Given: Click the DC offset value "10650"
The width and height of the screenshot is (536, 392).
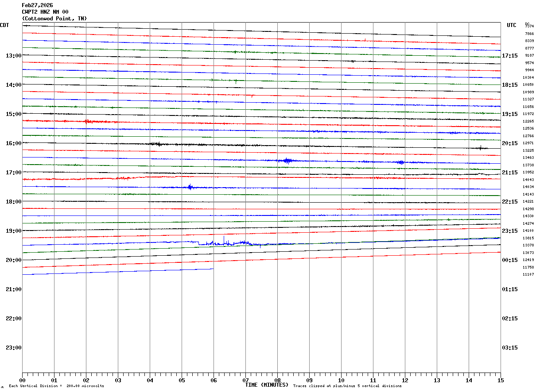Looking at the screenshot, I should (528, 85).
